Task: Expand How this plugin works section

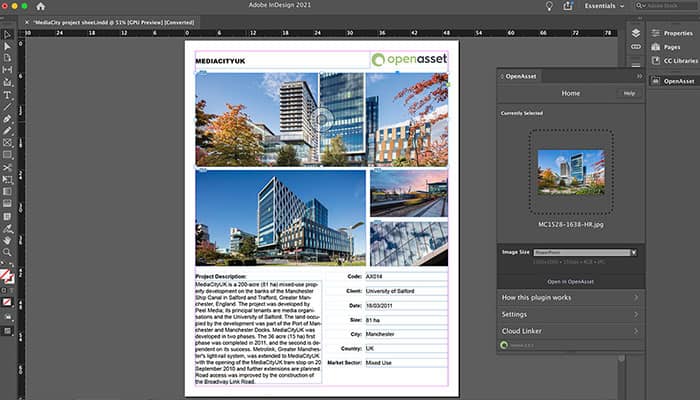Action: click(570, 298)
